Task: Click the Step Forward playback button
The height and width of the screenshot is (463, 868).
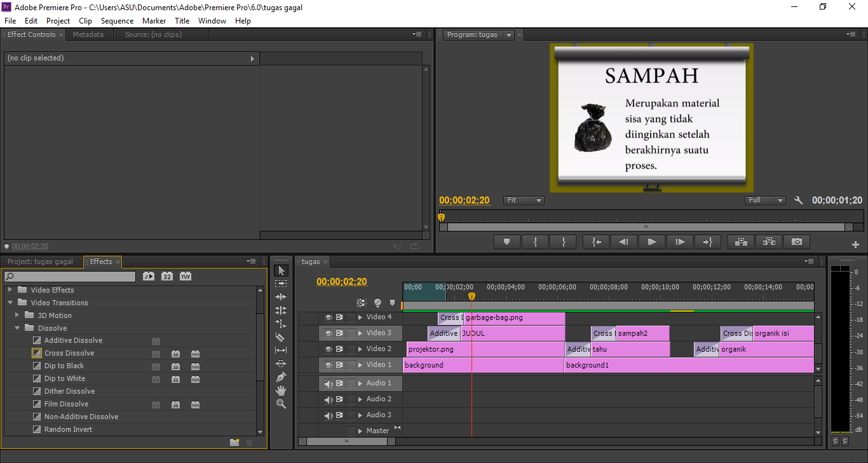Action: 679,242
